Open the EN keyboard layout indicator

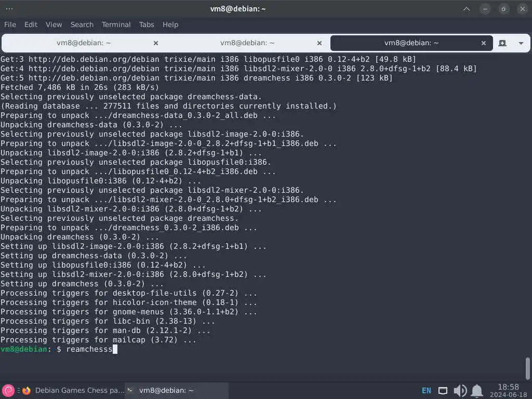coord(427,391)
